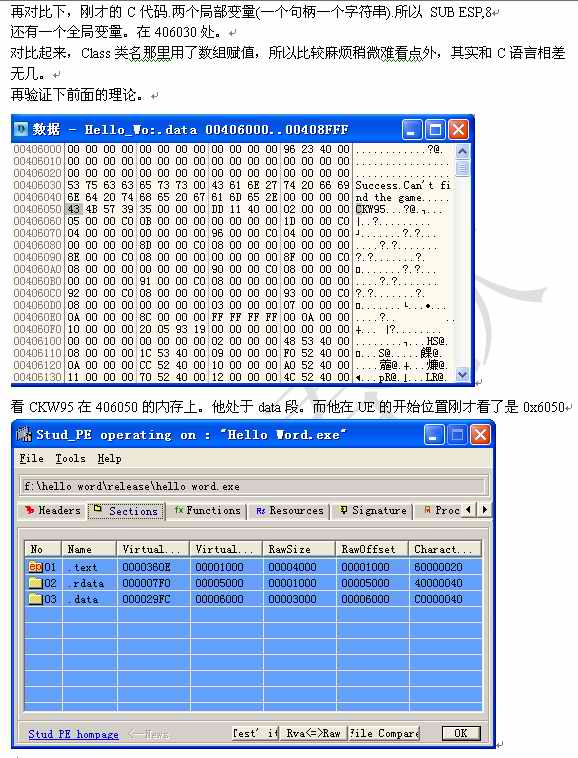This screenshot has width=578, height=758.
Task: Open the Tools menu
Action: point(70,458)
